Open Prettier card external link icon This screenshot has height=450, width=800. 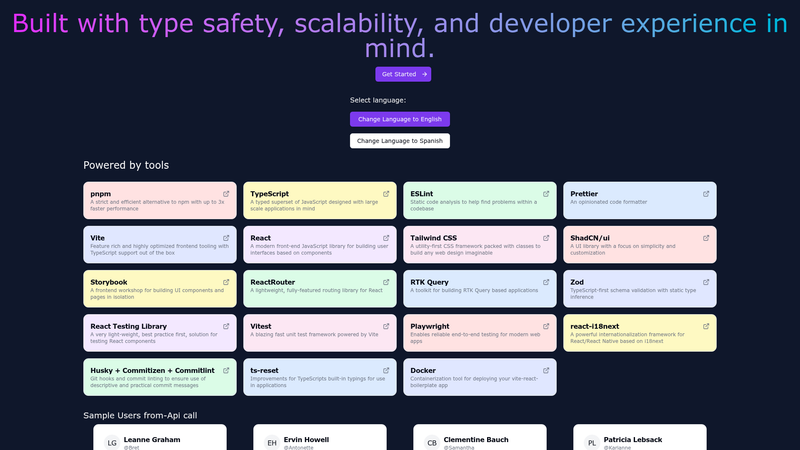(706, 194)
